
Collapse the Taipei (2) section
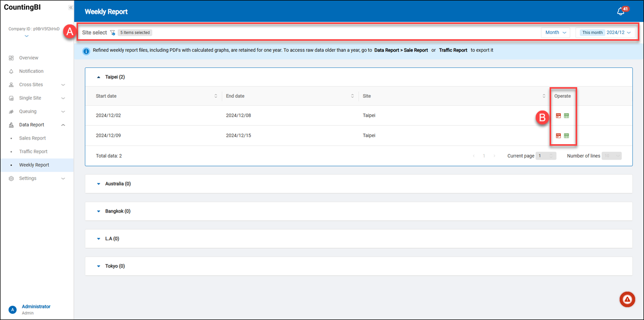coord(99,77)
